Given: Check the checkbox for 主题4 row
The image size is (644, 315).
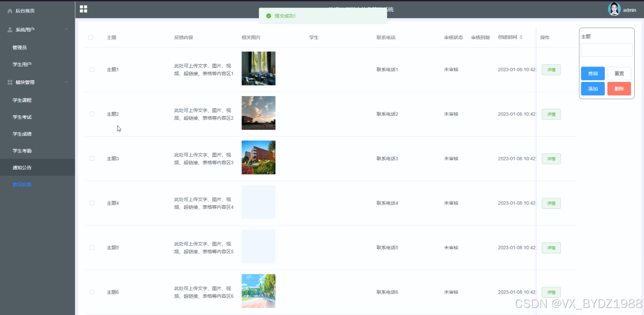Looking at the screenshot, I should point(92,203).
